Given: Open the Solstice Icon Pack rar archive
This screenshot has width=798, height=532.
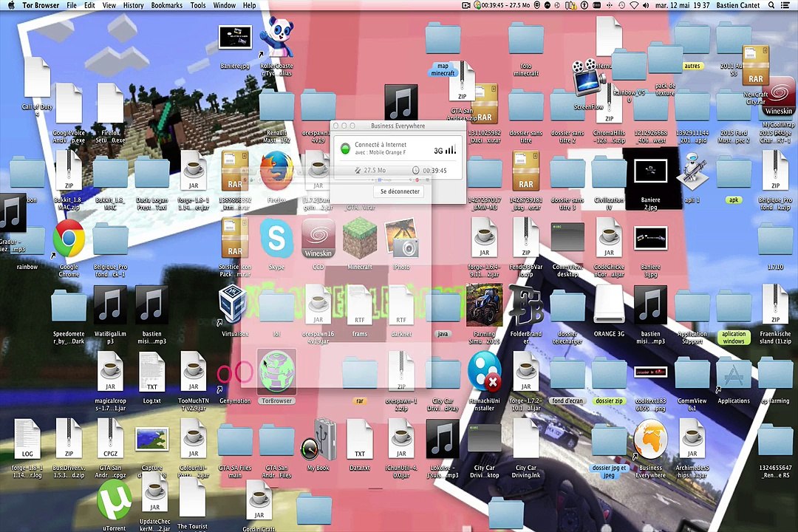Looking at the screenshot, I should 235,238.
